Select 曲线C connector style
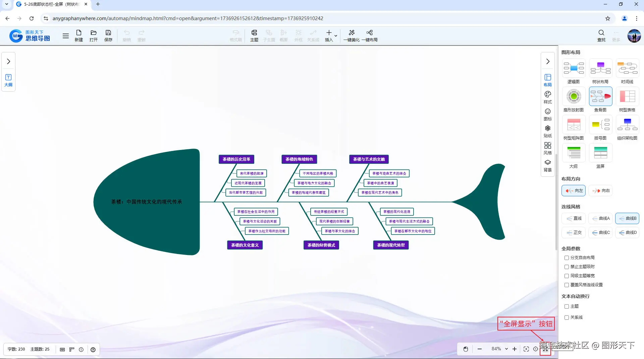The width and height of the screenshot is (644, 359). [x=600, y=233]
